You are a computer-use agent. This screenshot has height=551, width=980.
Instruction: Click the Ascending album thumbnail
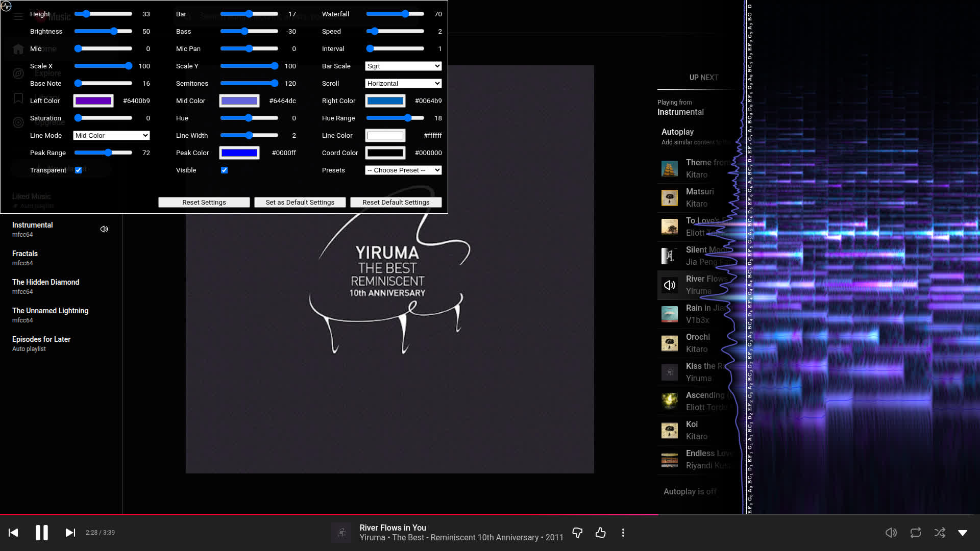[670, 402]
